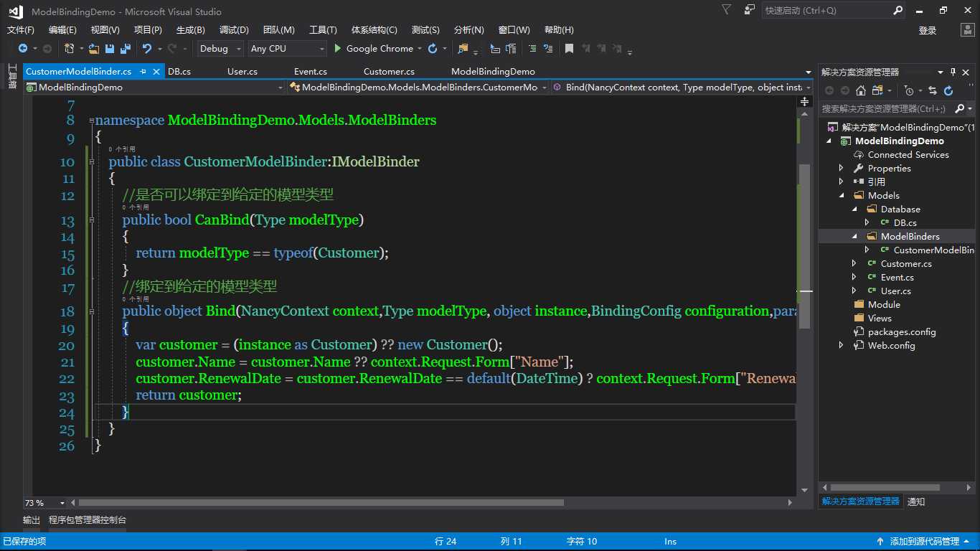Toggle a bookmark with the bookmark icon

(x=569, y=49)
